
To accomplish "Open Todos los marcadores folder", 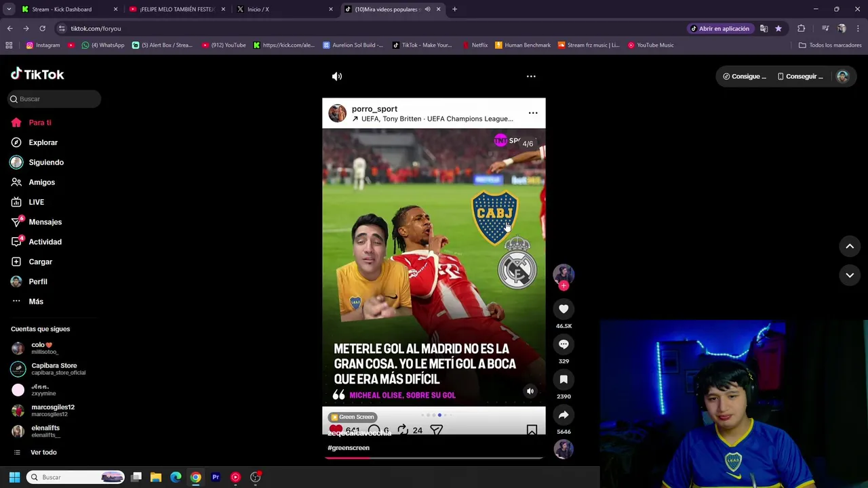I will coord(830,45).
